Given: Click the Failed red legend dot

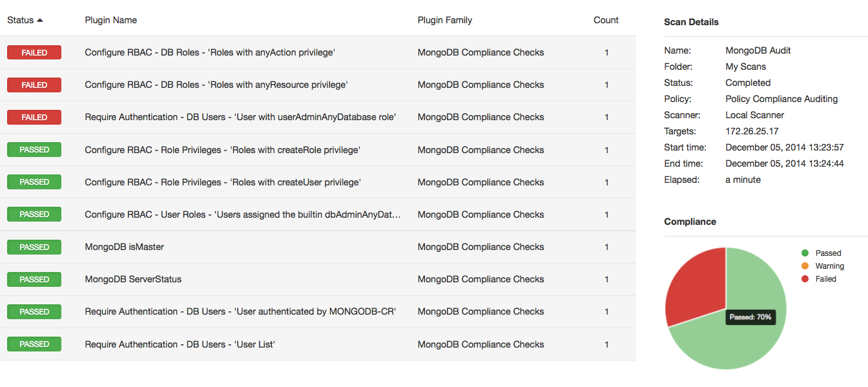Looking at the screenshot, I should [x=805, y=279].
